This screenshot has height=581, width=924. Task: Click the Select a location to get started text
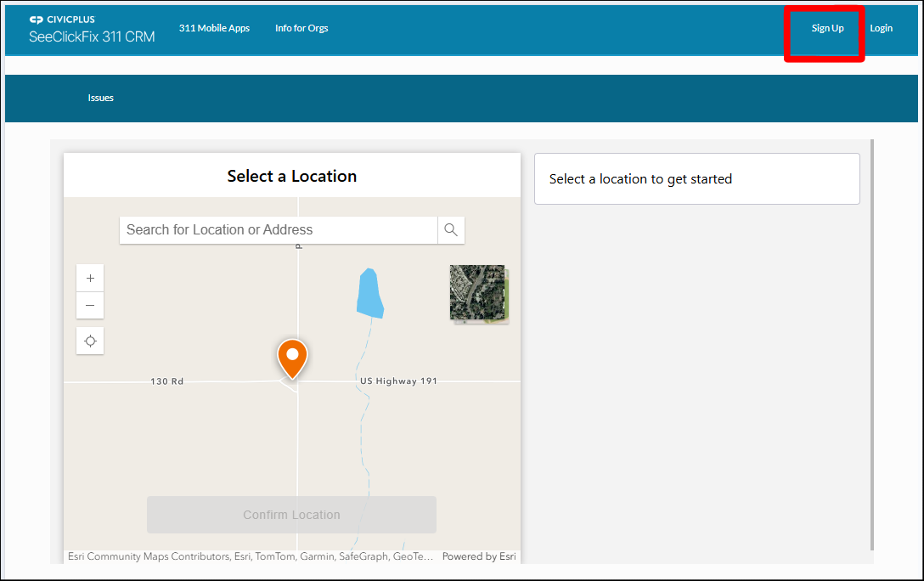640,179
